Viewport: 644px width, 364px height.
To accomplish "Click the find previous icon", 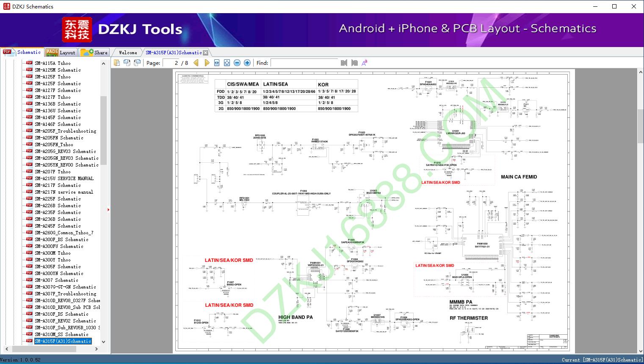I will pyautogui.click(x=344, y=63).
